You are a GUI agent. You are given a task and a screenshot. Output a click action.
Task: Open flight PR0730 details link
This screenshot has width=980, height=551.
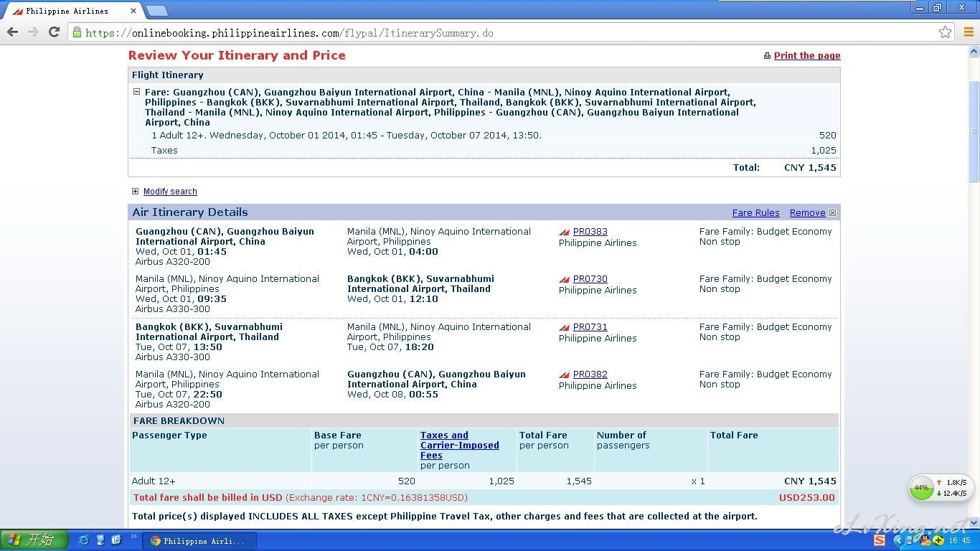590,279
